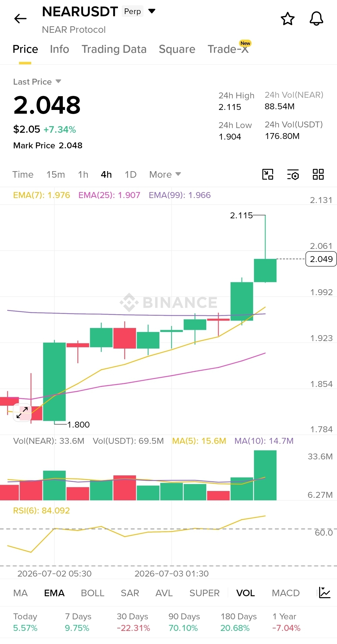Viewport: 337px width, 644px height.
Task: Click the current price tag 2.049
Action: (x=321, y=259)
